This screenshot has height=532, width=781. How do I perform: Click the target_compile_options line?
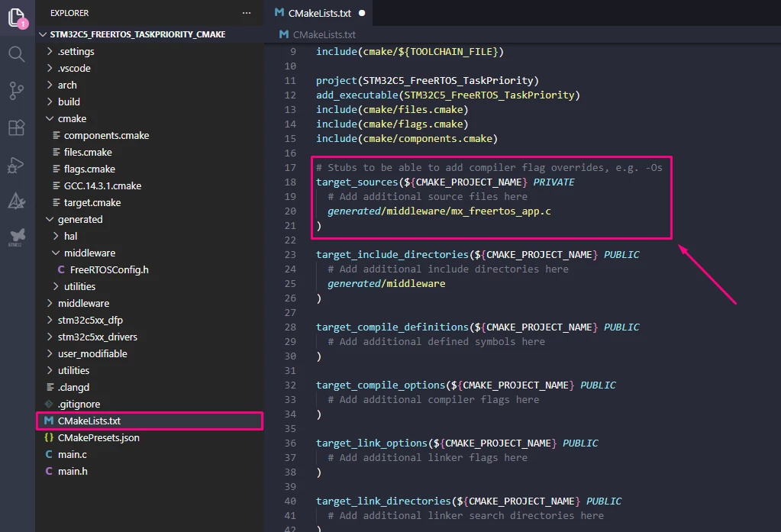click(x=465, y=385)
